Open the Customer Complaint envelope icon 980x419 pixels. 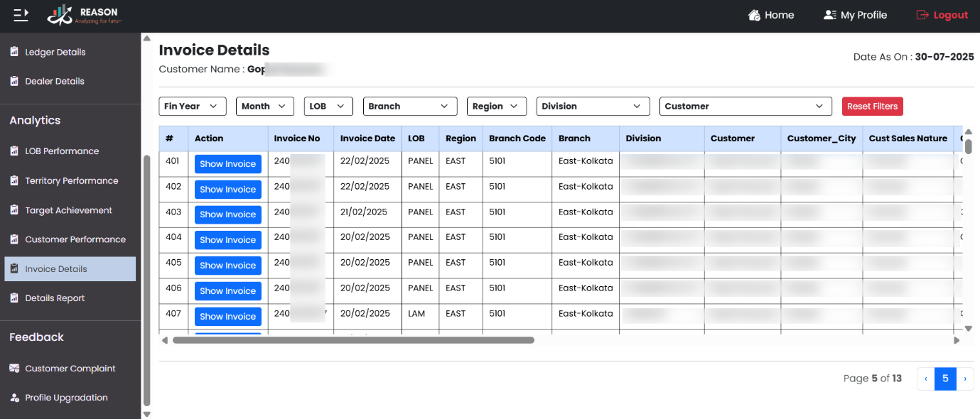(14, 369)
